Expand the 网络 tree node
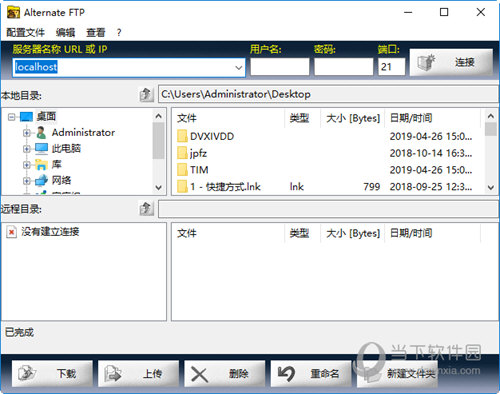Viewport: 500px width, 394px height. [x=27, y=181]
